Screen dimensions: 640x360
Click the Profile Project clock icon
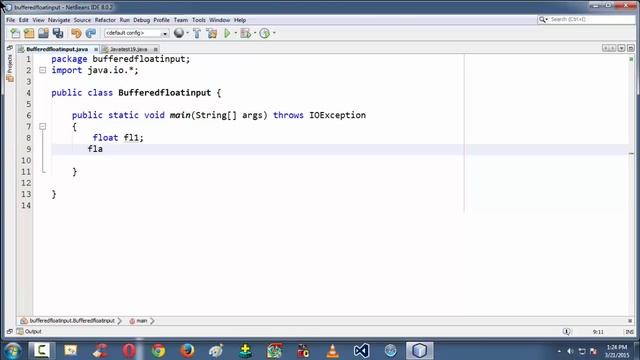pyautogui.click(x=264, y=33)
